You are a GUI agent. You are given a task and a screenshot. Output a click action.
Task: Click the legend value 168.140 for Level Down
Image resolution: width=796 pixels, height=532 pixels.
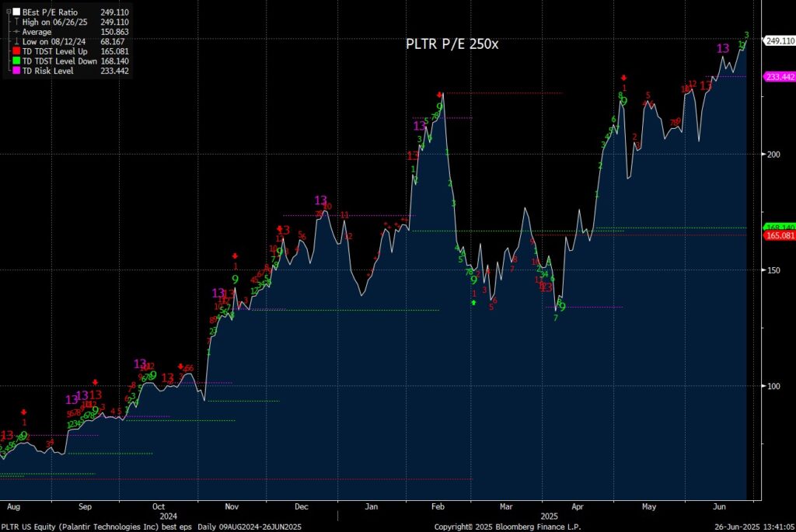tap(115, 61)
